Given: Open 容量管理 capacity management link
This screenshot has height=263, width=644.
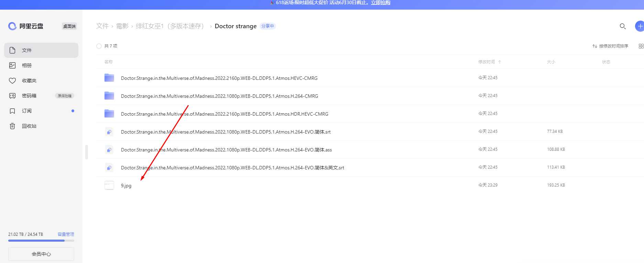Looking at the screenshot, I should (x=66, y=234).
